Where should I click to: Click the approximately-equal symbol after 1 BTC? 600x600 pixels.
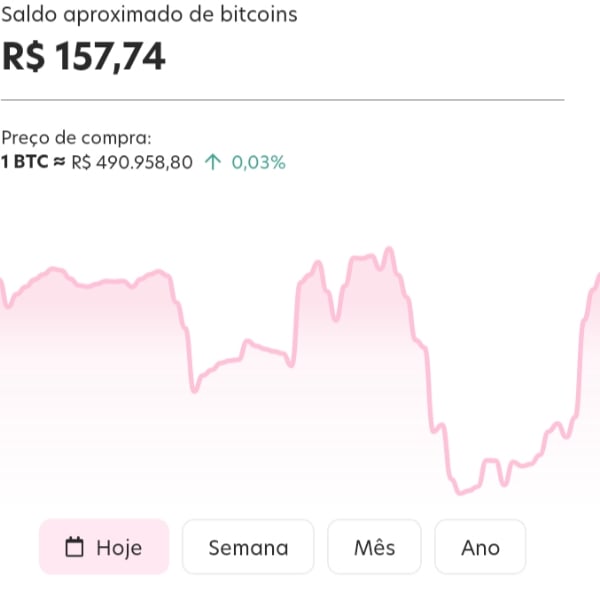point(60,163)
